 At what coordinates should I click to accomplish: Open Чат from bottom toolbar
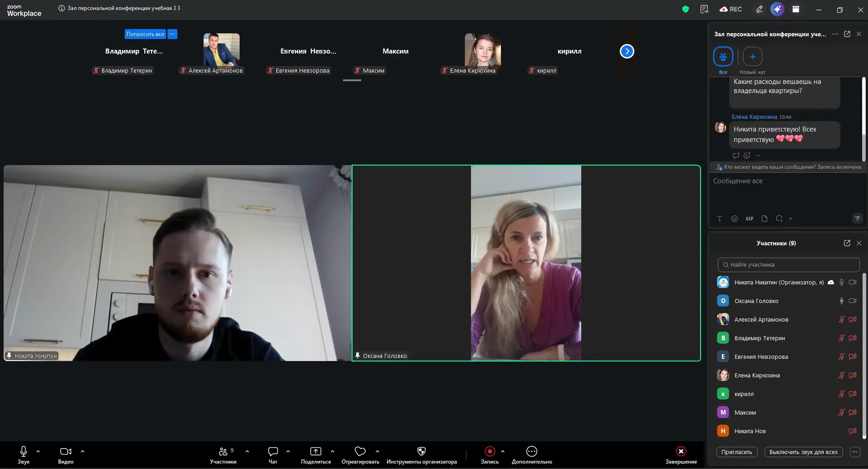(273, 455)
